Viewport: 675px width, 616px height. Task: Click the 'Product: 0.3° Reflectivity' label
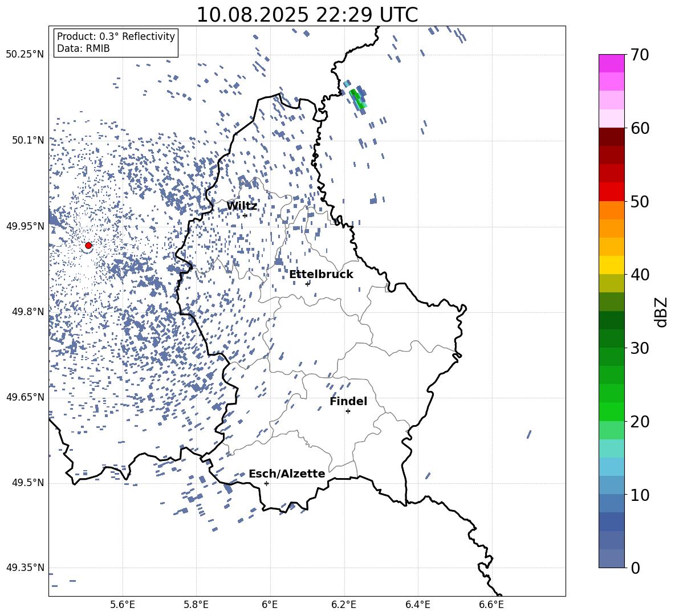coord(116,36)
